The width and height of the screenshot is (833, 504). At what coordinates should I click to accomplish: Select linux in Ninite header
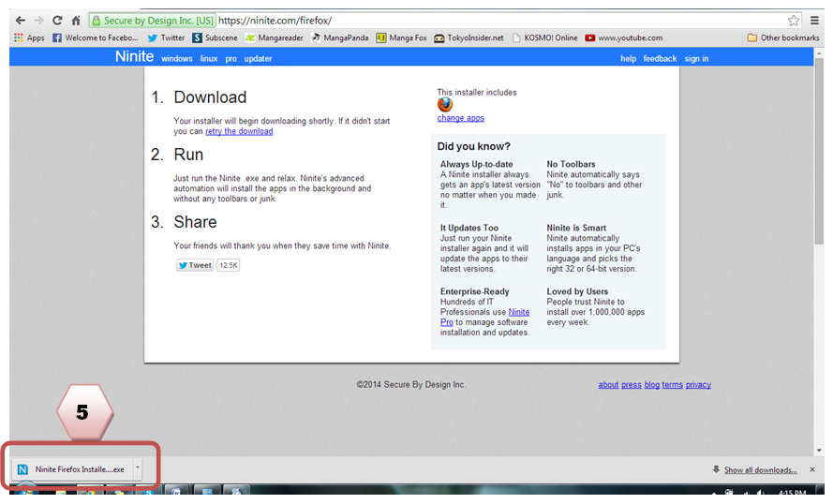coord(209,58)
